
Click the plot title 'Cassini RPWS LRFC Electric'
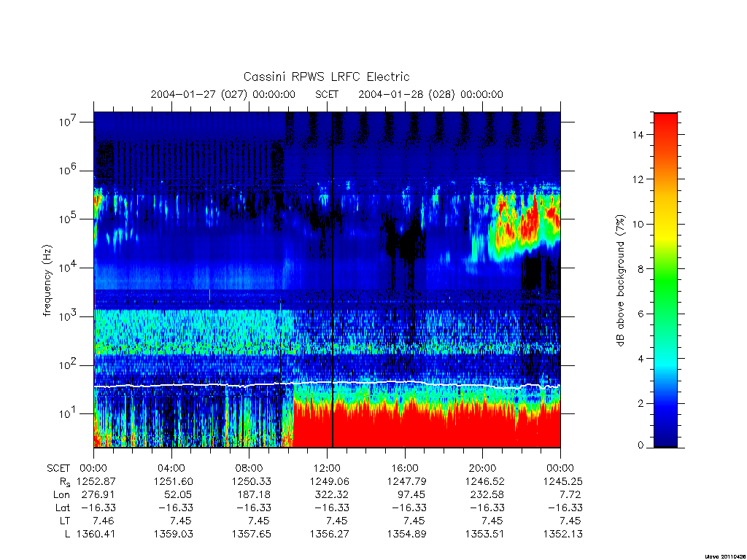coord(326,77)
